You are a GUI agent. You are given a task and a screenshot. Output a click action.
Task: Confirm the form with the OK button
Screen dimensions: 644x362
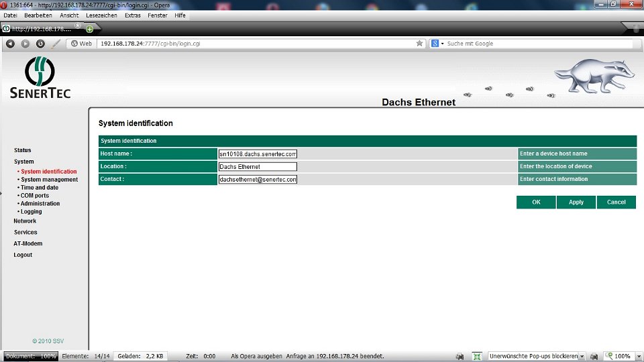click(536, 202)
